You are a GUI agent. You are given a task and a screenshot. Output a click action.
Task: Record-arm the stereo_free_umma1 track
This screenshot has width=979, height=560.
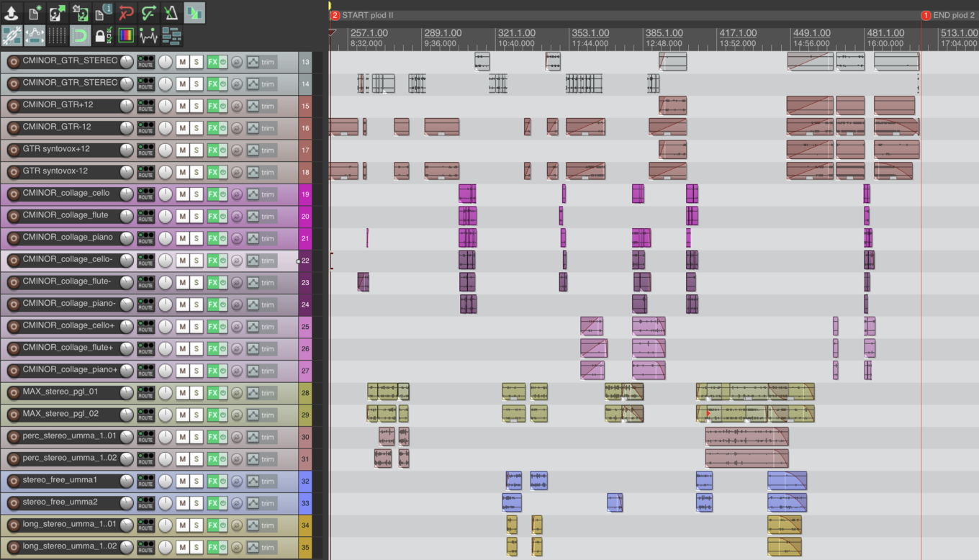click(13, 482)
